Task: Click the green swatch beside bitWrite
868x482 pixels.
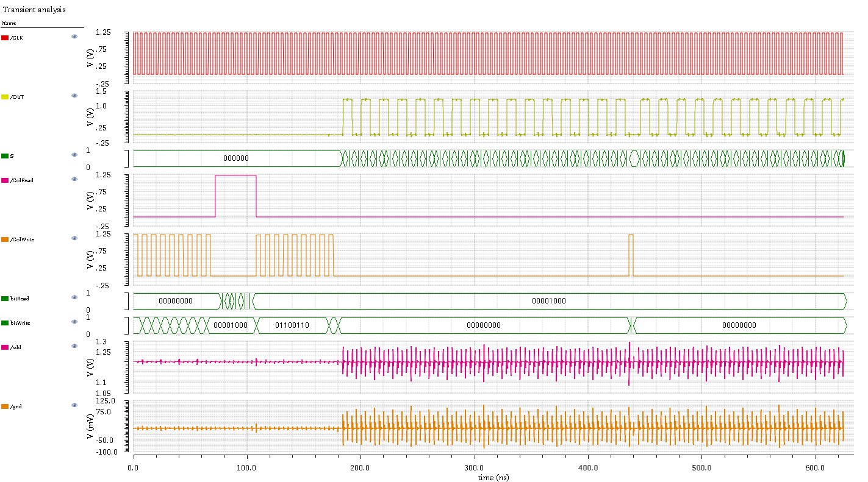Action: [x=5, y=323]
